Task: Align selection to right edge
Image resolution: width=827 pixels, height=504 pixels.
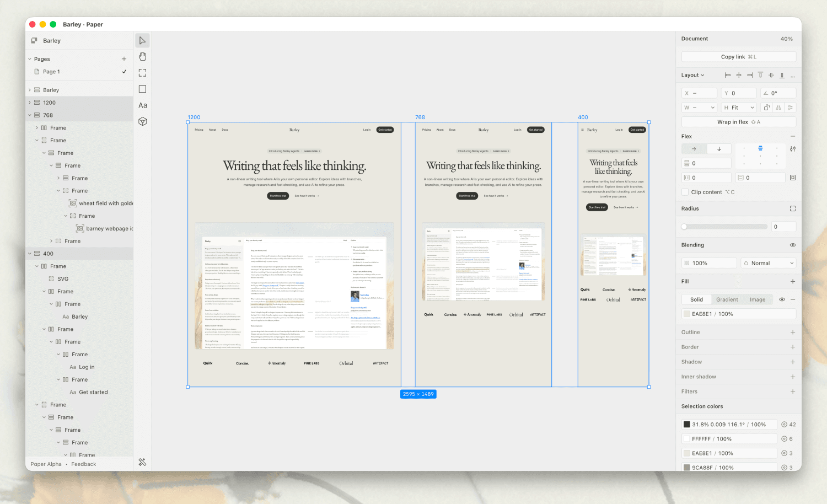Action: coord(750,75)
